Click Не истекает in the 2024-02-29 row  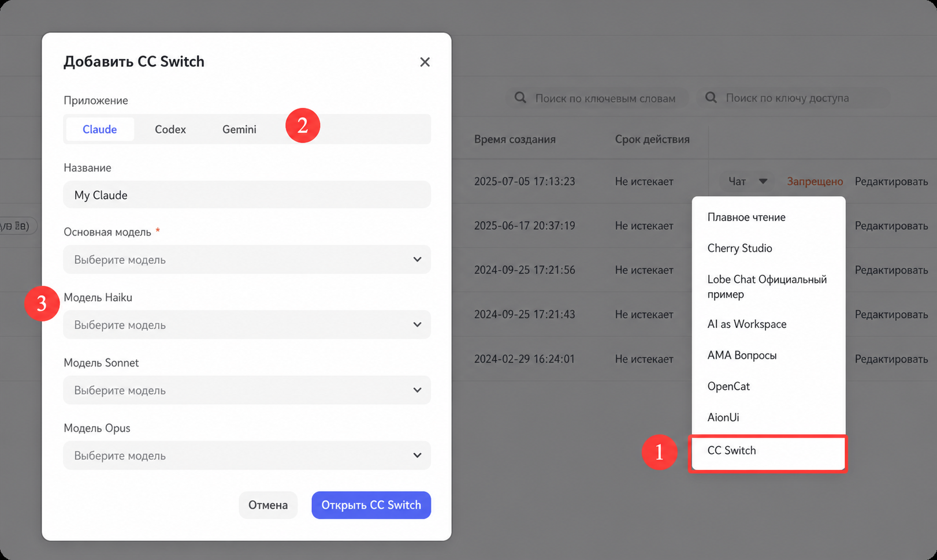[x=644, y=359]
